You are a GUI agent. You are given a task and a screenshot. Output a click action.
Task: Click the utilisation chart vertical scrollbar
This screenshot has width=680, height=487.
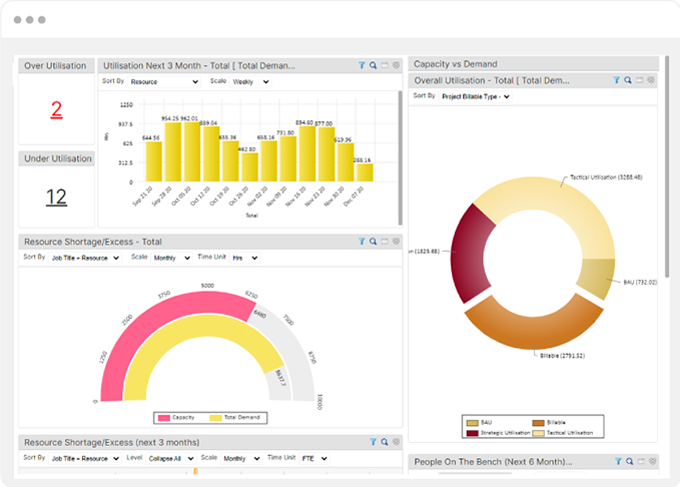400,157
